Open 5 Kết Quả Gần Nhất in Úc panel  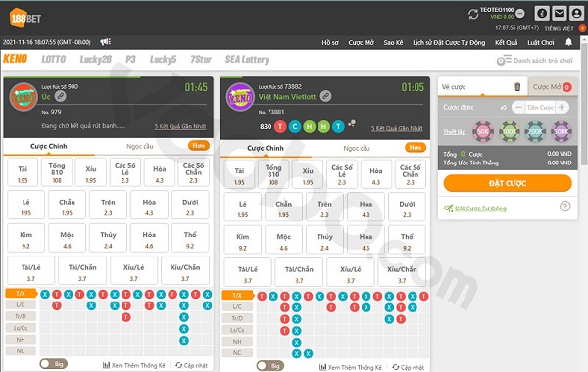pyautogui.click(x=180, y=126)
